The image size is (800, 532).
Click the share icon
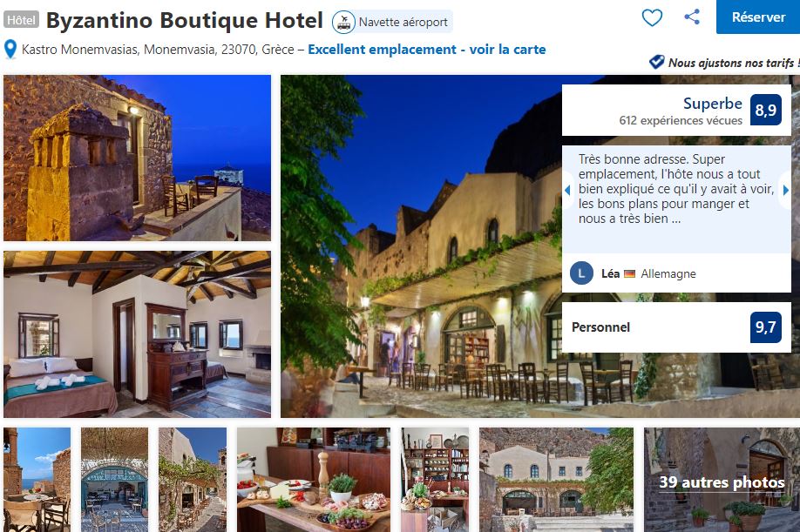tap(692, 17)
